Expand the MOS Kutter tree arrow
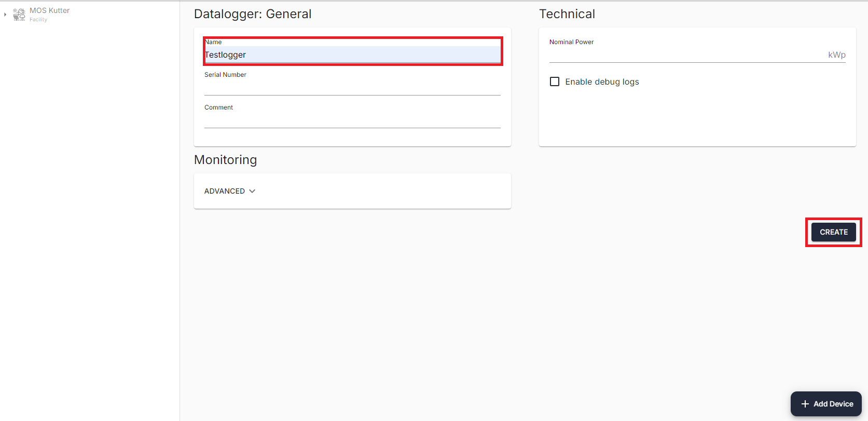 5,15
